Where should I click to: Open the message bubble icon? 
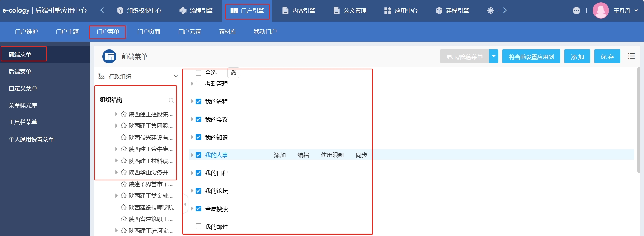(577, 10)
